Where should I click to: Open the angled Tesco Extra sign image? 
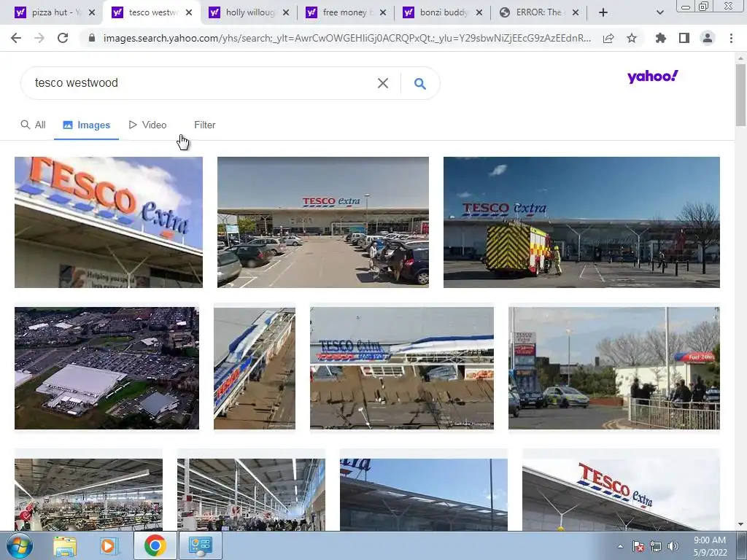tap(109, 222)
